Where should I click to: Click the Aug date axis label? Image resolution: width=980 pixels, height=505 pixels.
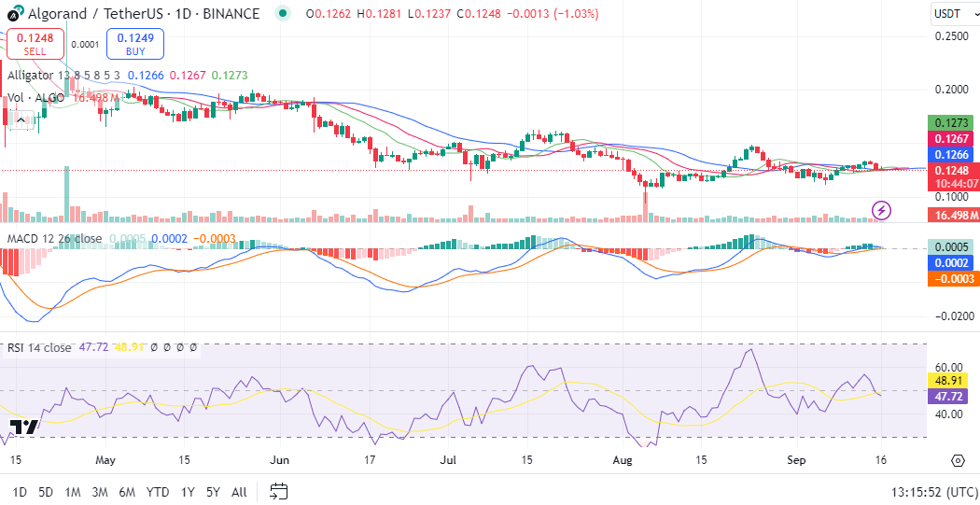[623, 460]
